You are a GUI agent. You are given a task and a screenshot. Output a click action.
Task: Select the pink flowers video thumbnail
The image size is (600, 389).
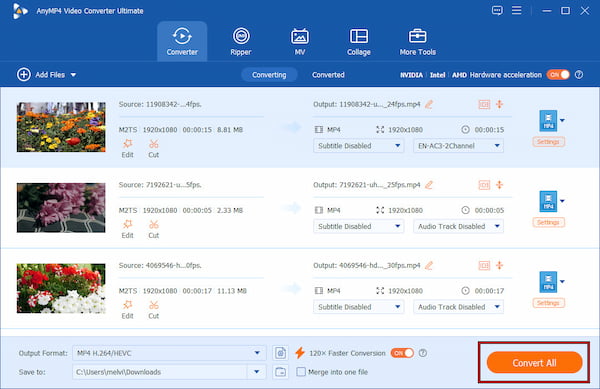click(61, 208)
